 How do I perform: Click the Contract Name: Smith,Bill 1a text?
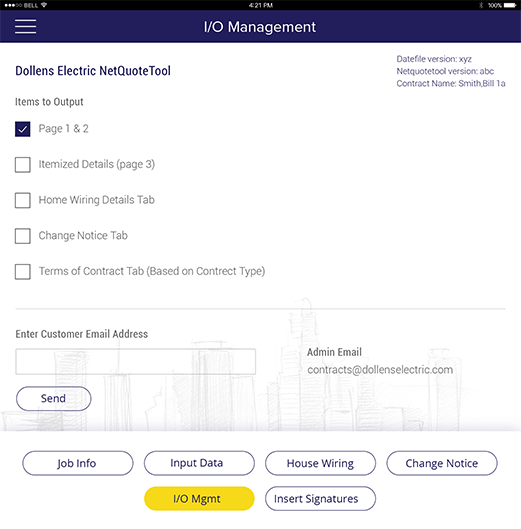[x=451, y=83]
